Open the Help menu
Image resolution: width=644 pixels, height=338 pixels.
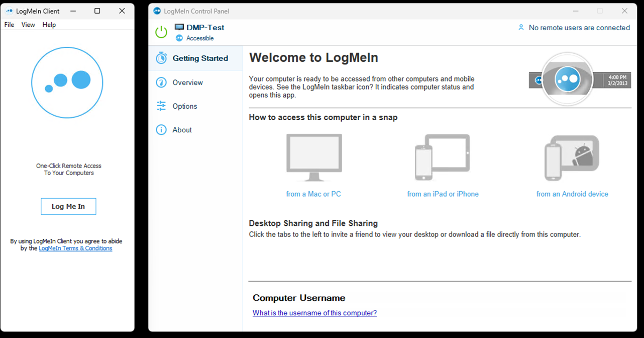pyautogui.click(x=49, y=25)
